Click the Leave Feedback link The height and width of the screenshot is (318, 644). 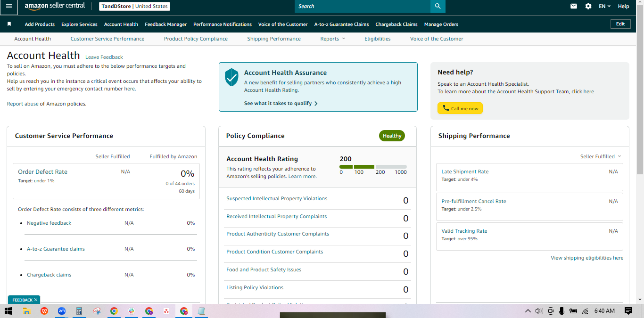[104, 57]
